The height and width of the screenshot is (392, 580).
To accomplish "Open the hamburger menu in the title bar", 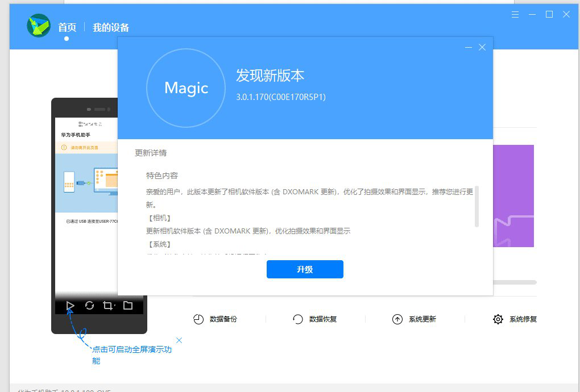I will pyautogui.click(x=515, y=14).
